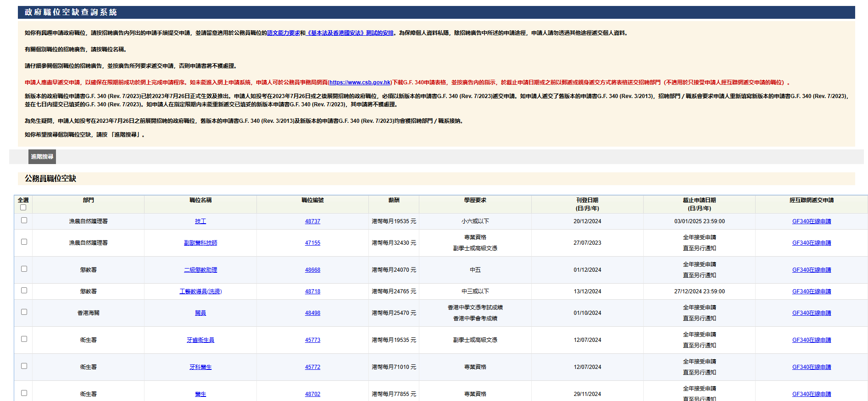The height and width of the screenshot is (401, 868).
Task: Tick the checkbox for 香港海關 關員
Action: point(24,312)
